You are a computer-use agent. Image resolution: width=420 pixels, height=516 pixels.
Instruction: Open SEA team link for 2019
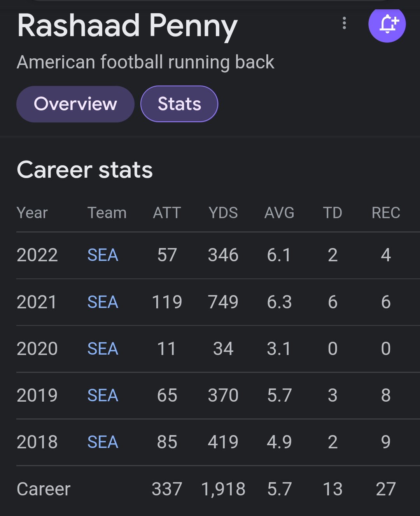click(103, 395)
